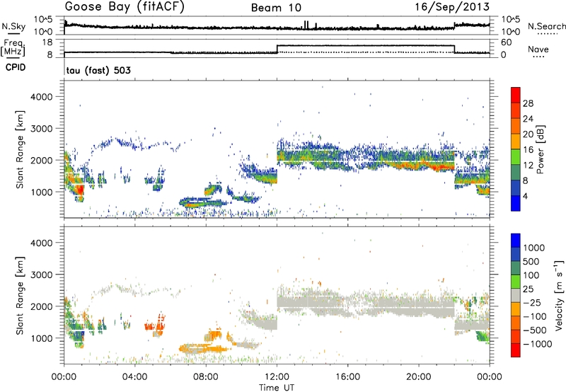
Task: Click the "12" value on power color bar
Action: [x=528, y=166]
